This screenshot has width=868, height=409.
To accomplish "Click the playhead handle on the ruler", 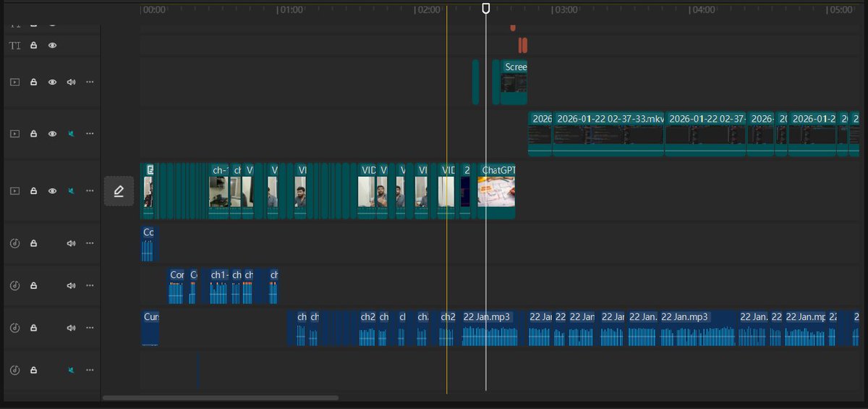I will click(486, 8).
